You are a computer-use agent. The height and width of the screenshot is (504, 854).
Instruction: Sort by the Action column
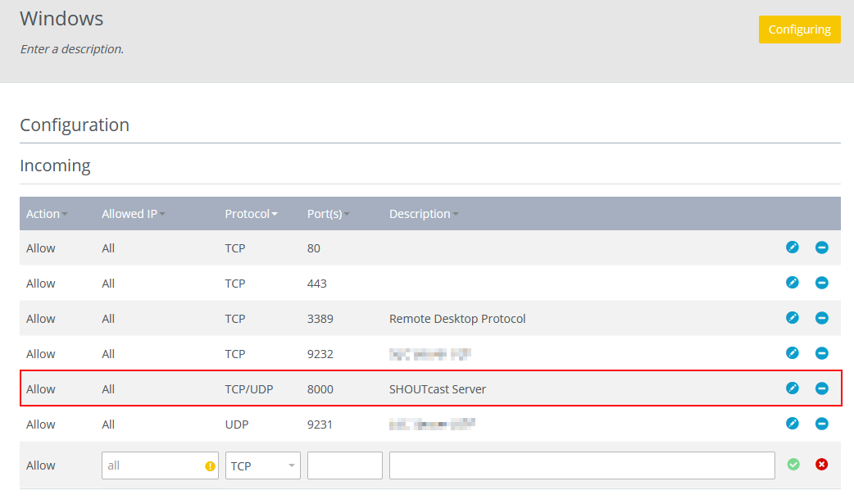pyautogui.click(x=47, y=214)
